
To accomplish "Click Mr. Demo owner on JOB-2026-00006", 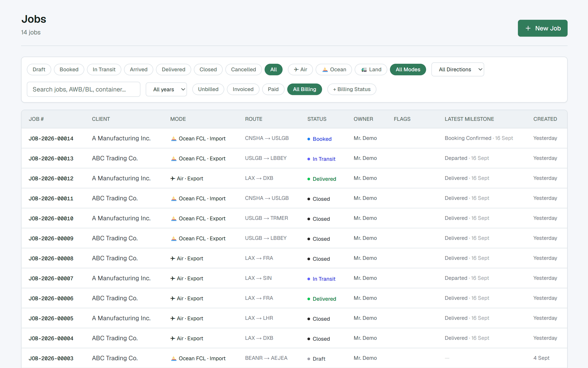I will [x=365, y=298].
